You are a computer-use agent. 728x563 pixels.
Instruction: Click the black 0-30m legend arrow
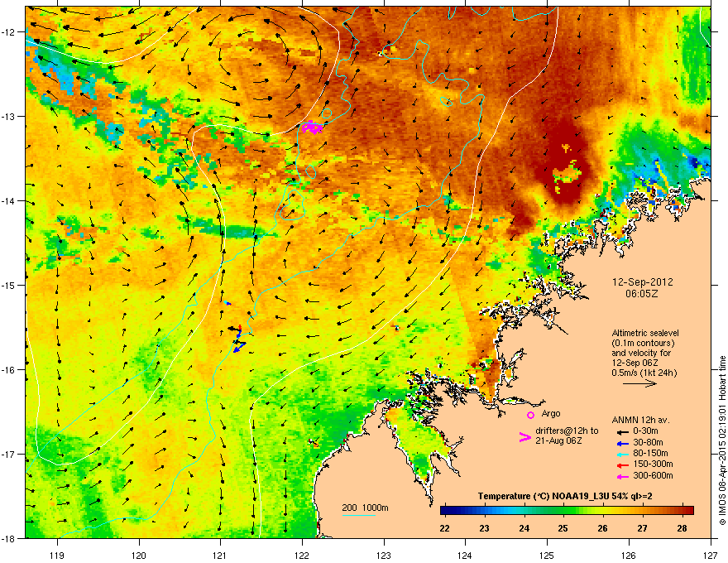click(x=622, y=432)
